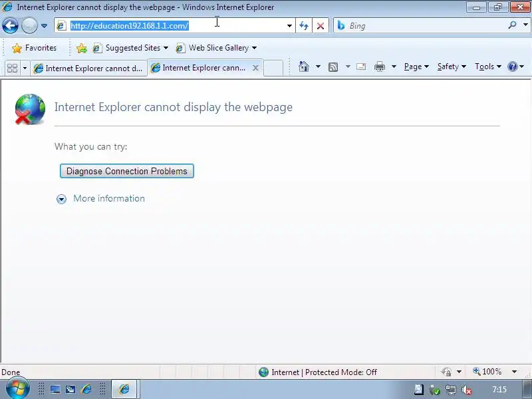The image size is (532, 399).
Task: Click Diagnose Connection Problems button
Action: pyautogui.click(x=127, y=171)
